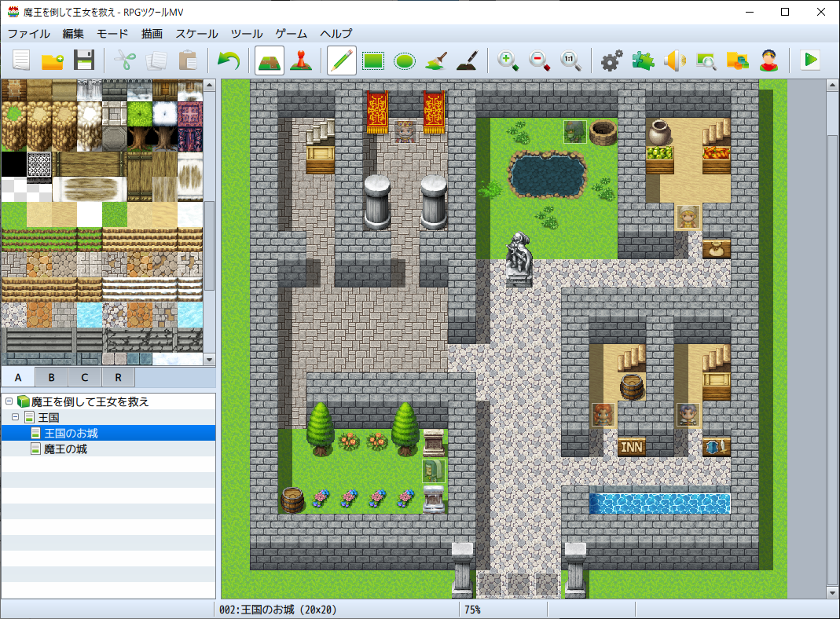
Task: Switch to Map editing mode
Action: click(x=270, y=60)
